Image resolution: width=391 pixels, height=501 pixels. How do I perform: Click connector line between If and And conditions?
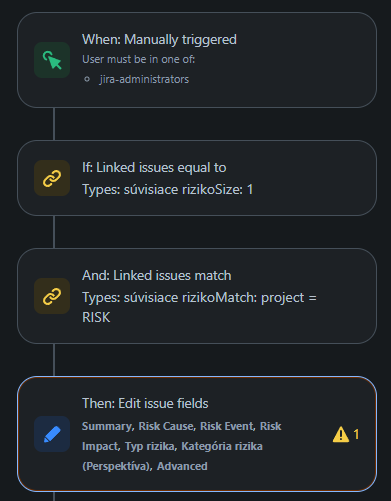click(x=54, y=232)
